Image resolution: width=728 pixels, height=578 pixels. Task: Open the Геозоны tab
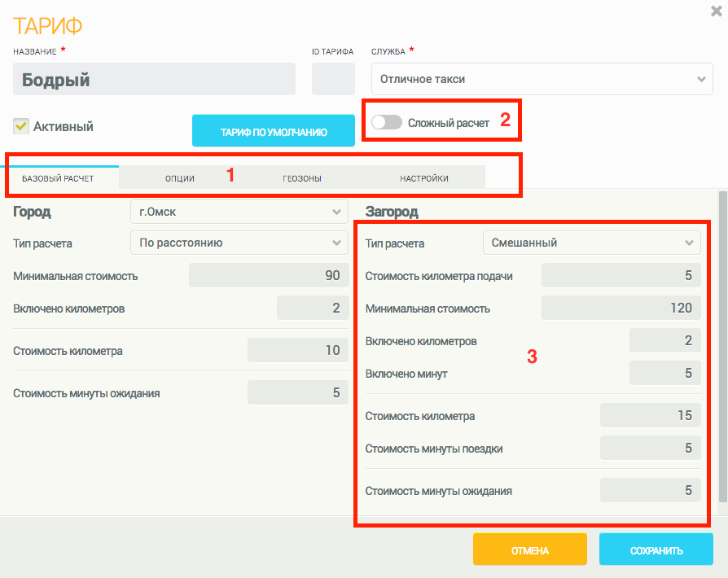click(x=301, y=178)
